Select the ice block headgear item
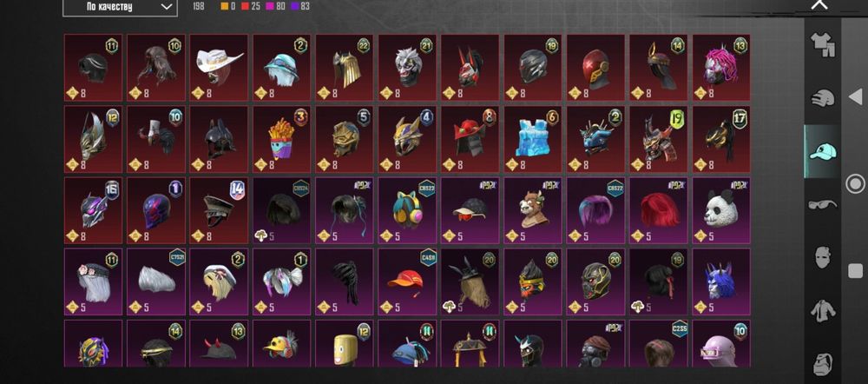 pyautogui.click(x=533, y=139)
